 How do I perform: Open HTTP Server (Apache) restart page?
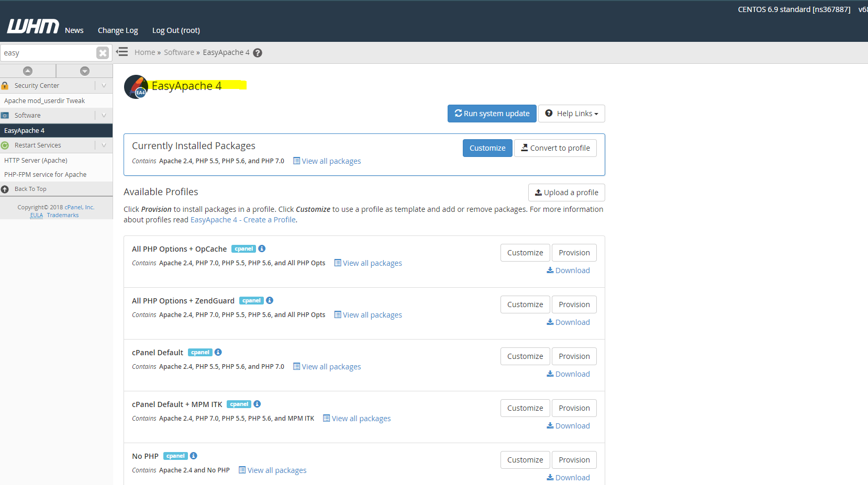(56, 161)
